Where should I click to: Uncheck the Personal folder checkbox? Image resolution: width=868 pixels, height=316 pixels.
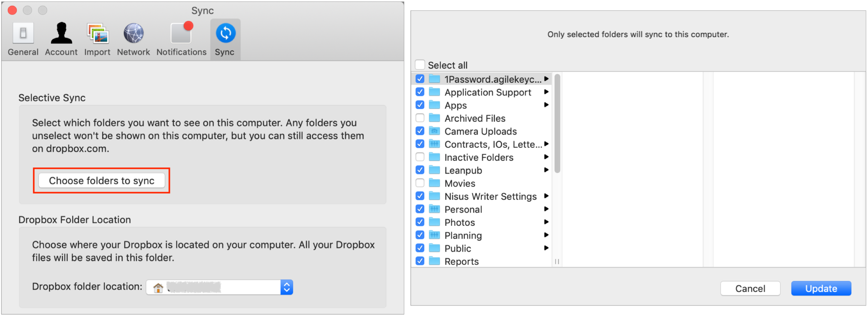coord(420,209)
